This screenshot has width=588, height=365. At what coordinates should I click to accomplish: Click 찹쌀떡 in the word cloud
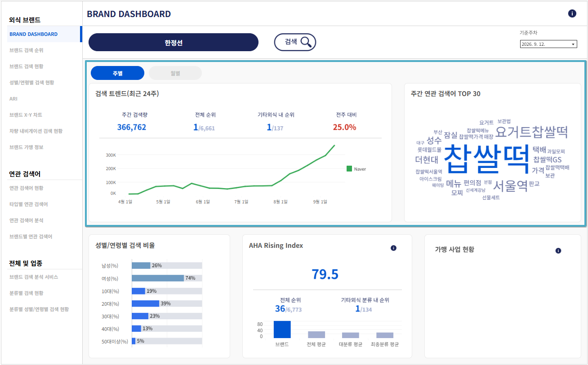pos(487,158)
